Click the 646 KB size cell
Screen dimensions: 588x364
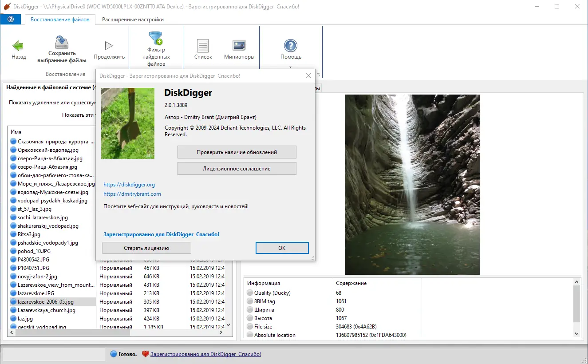[x=151, y=277]
